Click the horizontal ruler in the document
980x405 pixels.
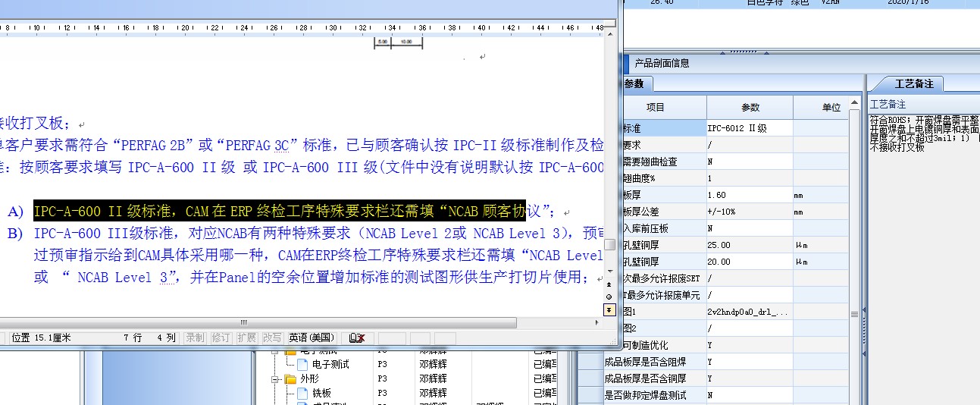point(303,28)
